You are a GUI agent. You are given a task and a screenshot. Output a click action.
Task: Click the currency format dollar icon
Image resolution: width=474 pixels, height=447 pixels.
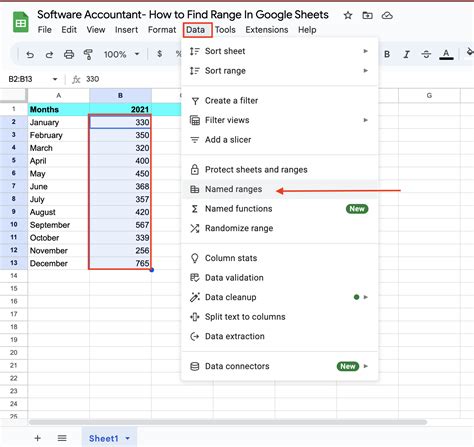[x=160, y=54]
